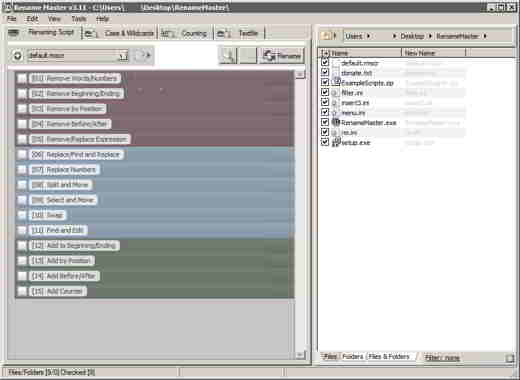520x380 pixels.
Task: Click the Filter: none link
Action: click(x=442, y=358)
